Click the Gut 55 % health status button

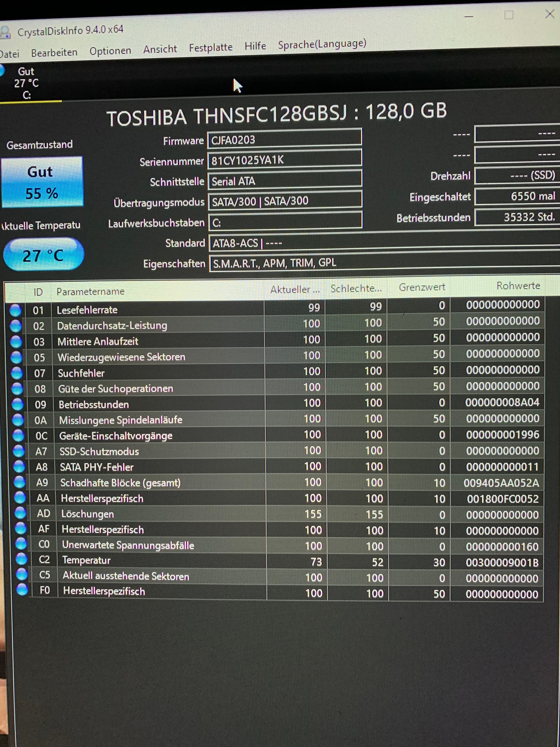pos(42,182)
